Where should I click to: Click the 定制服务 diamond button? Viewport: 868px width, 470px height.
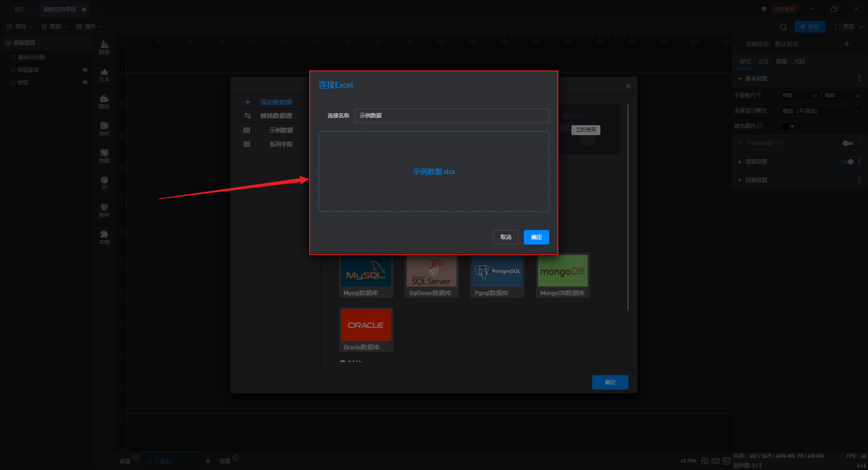coord(780,9)
